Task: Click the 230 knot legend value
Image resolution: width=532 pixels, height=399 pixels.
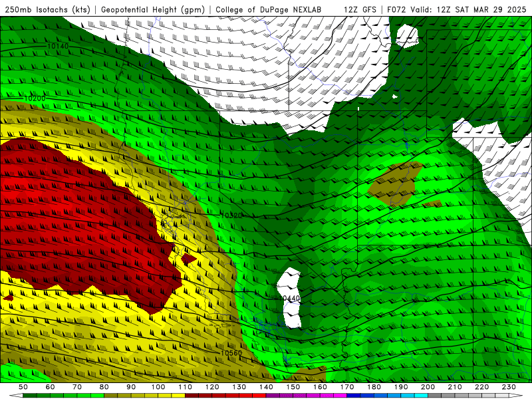Action: coord(509,387)
